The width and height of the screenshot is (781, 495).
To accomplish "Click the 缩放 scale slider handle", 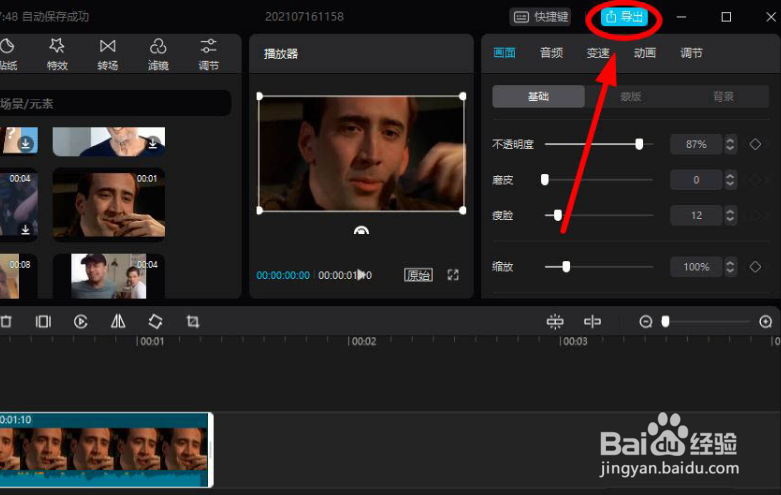I will coord(566,267).
